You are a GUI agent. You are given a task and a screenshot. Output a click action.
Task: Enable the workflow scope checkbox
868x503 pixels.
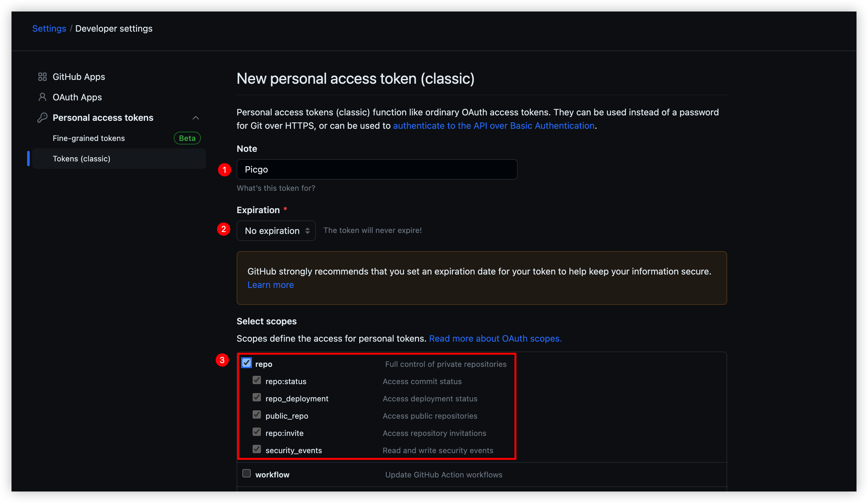pyautogui.click(x=247, y=473)
